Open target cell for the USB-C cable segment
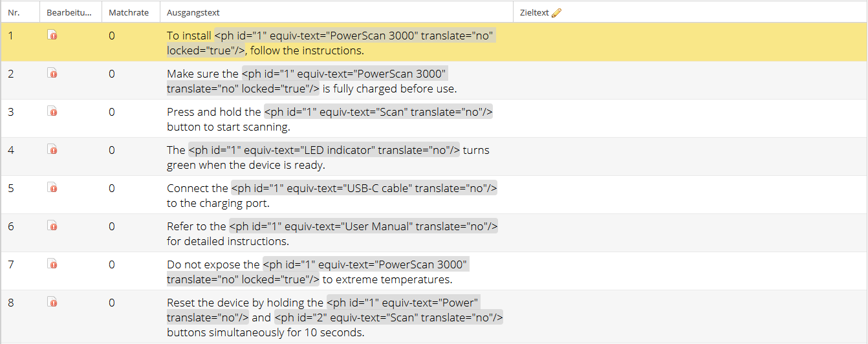 pyautogui.click(x=689, y=195)
